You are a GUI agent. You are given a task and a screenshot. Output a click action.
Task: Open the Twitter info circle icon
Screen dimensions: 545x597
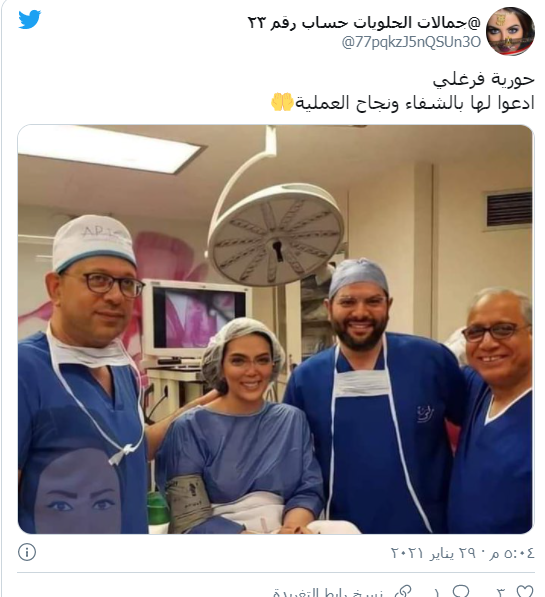click(x=27, y=552)
